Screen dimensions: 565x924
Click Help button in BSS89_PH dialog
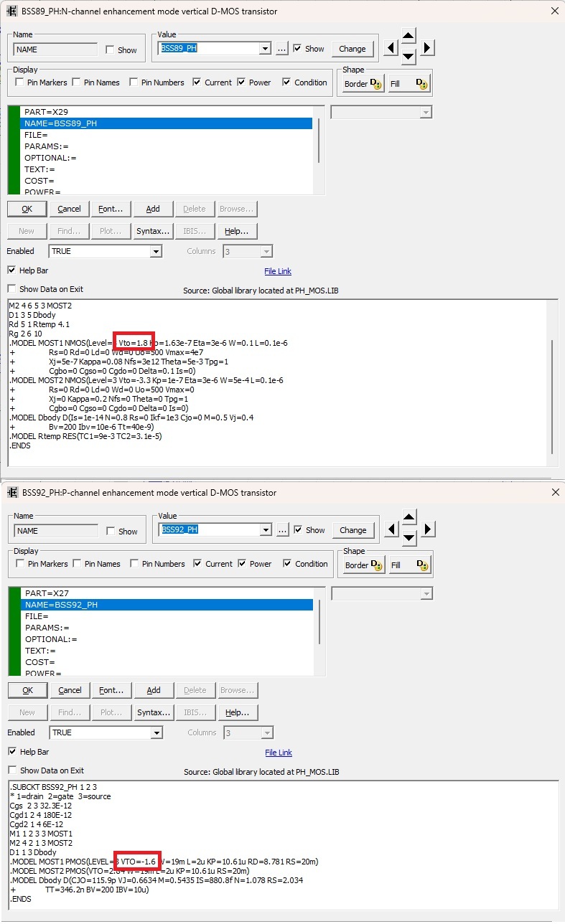point(236,231)
